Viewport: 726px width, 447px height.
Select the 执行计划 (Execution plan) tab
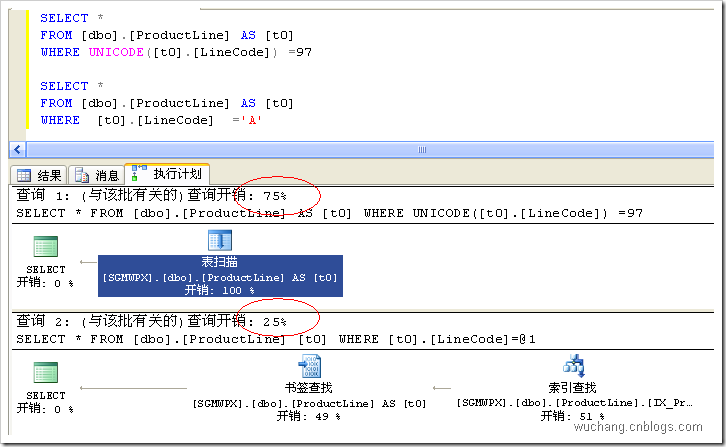(166, 174)
